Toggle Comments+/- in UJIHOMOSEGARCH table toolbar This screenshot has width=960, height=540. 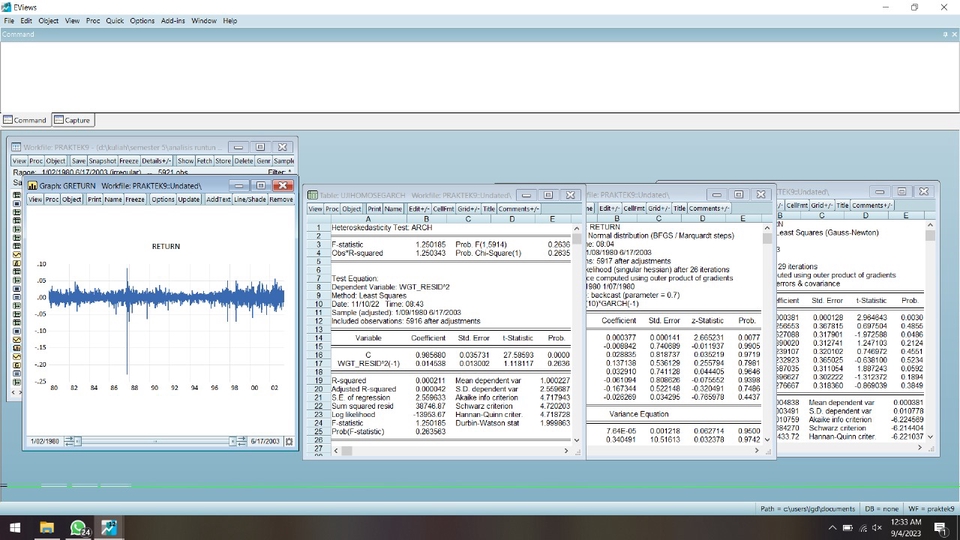(519, 209)
